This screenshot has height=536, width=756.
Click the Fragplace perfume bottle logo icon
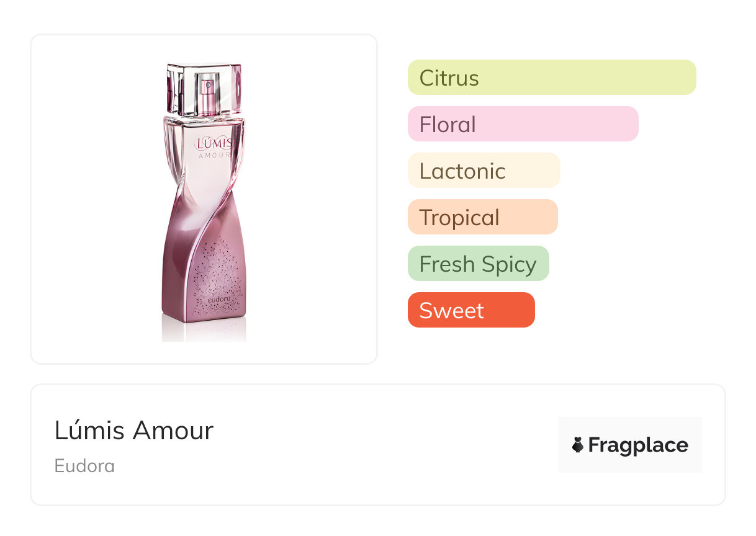[578, 445]
